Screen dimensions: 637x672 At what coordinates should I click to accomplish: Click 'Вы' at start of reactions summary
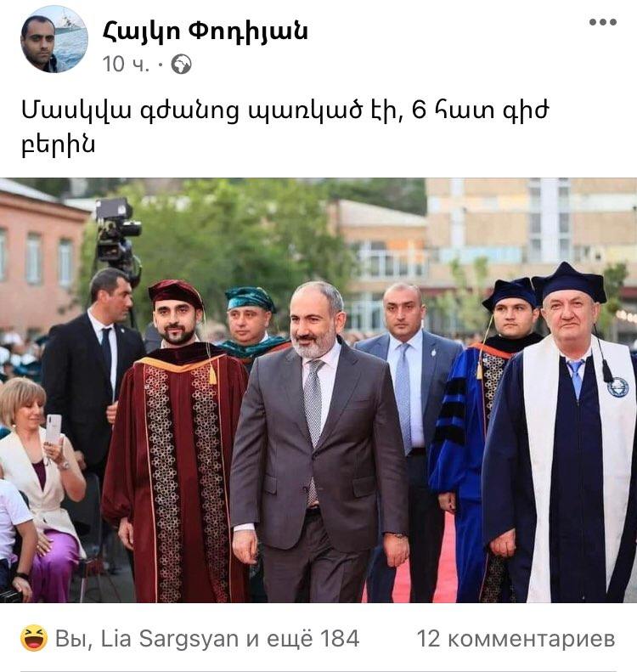(x=72, y=639)
